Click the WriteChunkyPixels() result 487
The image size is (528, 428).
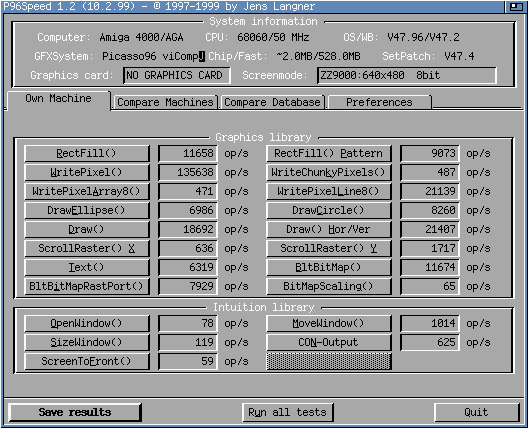(x=430, y=172)
